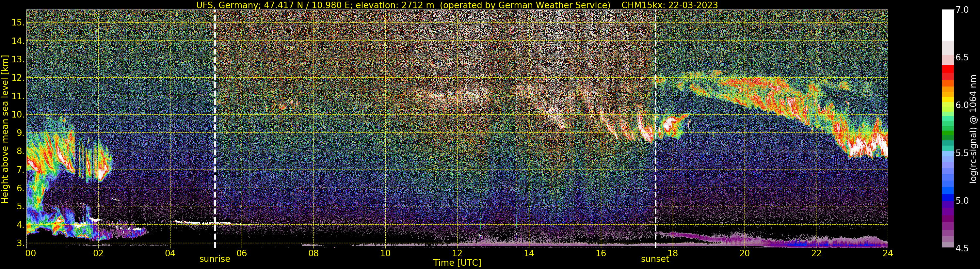The height and width of the screenshot is (269, 980).
Task: Click the '6.' height axis tick label
Action: pyautogui.click(x=20, y=188)
